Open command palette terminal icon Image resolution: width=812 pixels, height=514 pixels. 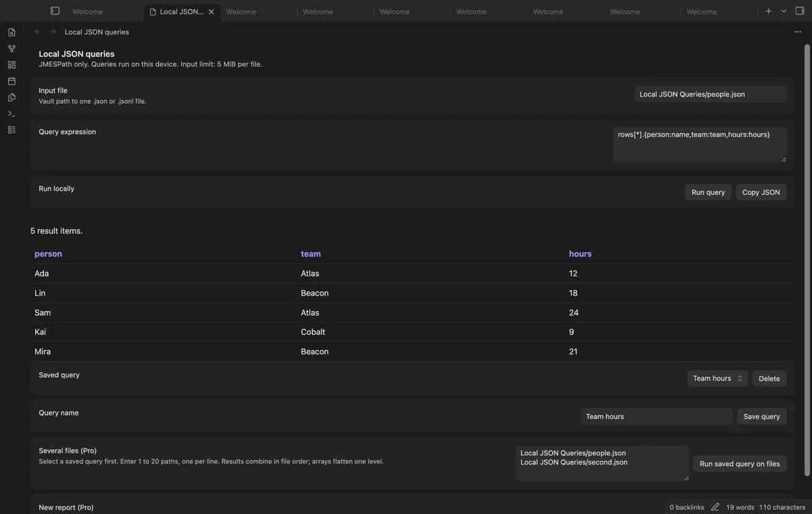point(12,114)
